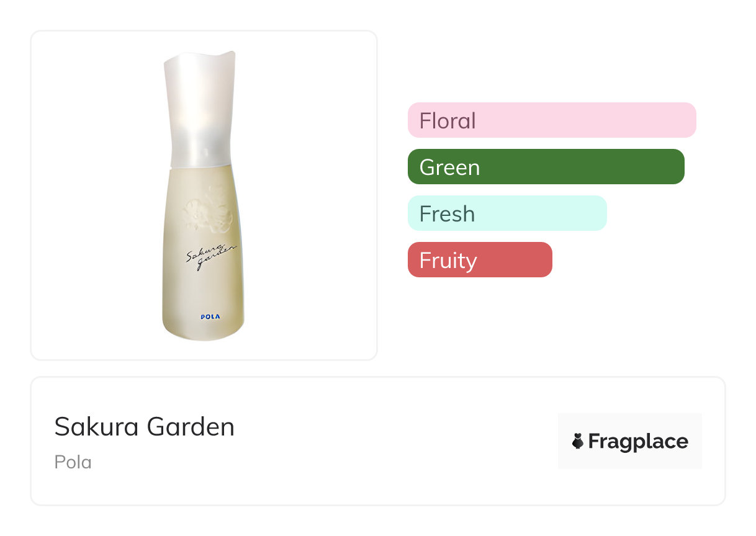
Task: Click the "Fresh" text label
Action: coord(447,214)
